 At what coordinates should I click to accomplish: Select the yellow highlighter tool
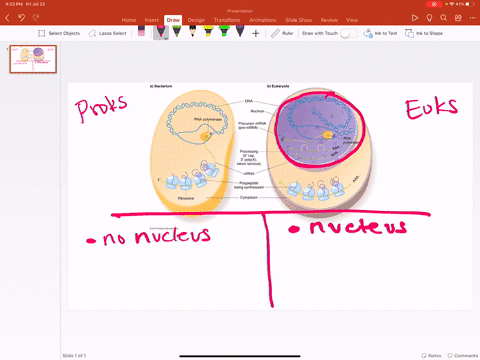pos(208,32)
